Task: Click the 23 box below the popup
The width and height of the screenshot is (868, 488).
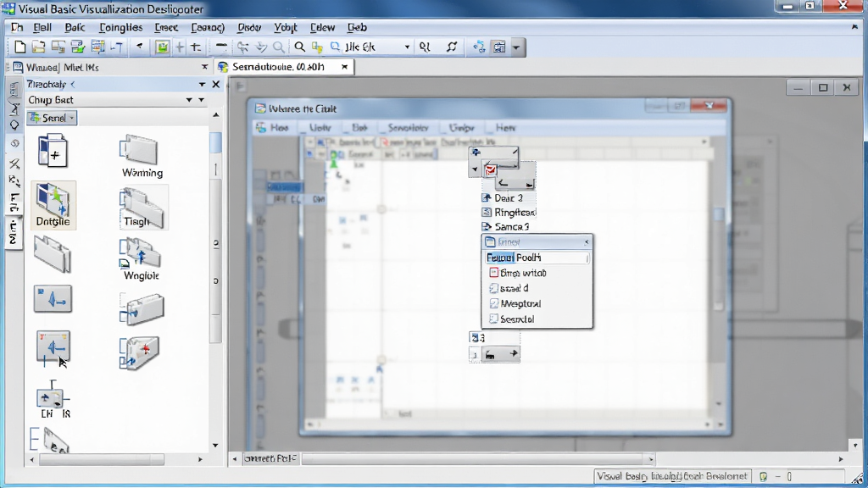Action: (x=476, y=337)
